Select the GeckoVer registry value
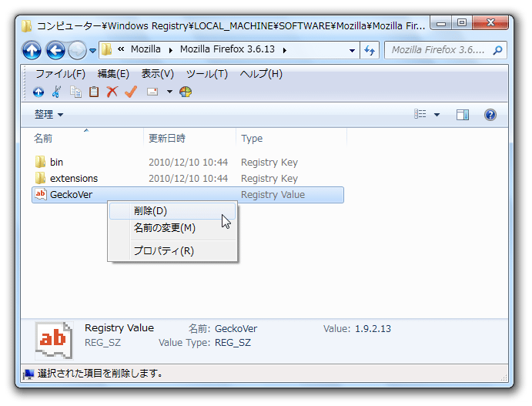This screenshot has height=406, width=532. (188, 195)
